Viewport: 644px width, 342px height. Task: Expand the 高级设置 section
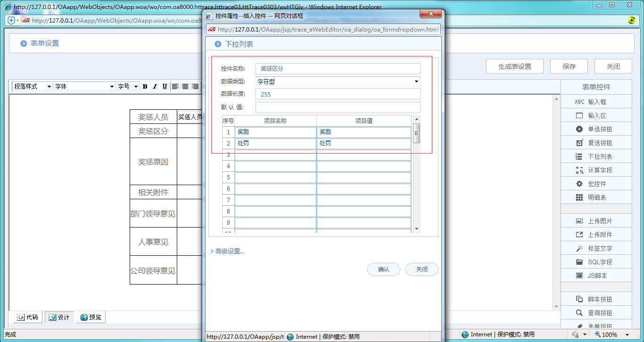tap(228, 252)
